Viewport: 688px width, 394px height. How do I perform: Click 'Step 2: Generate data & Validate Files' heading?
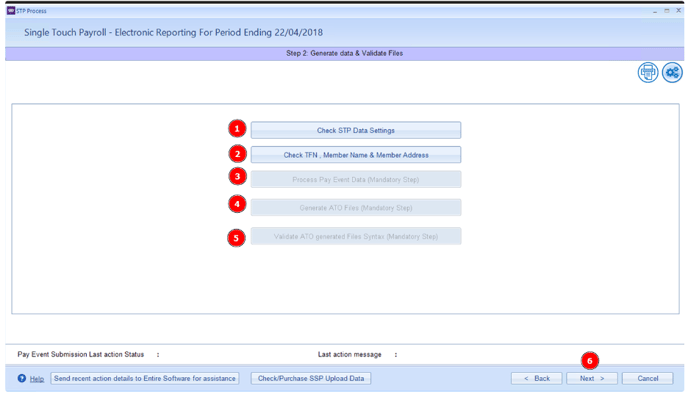(x=344, y=53)
